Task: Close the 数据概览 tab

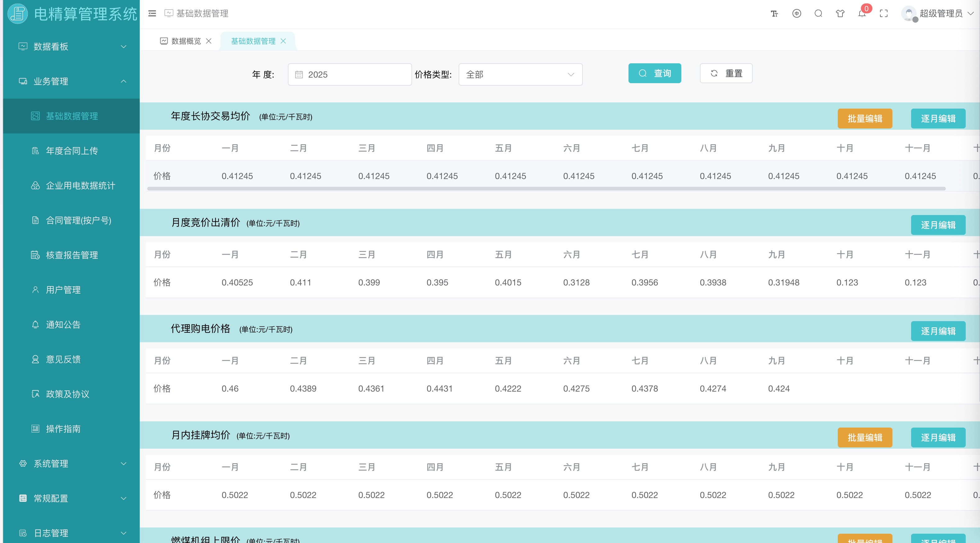Action: click(208, 41)
